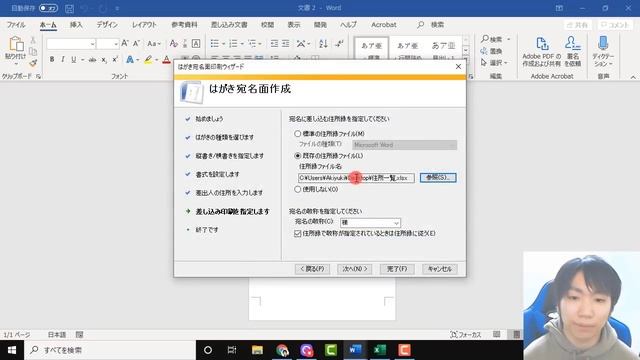Click the 共有 share button
Image resolution: width=640 pixels, height=360 pixels.
click(578, 25)
